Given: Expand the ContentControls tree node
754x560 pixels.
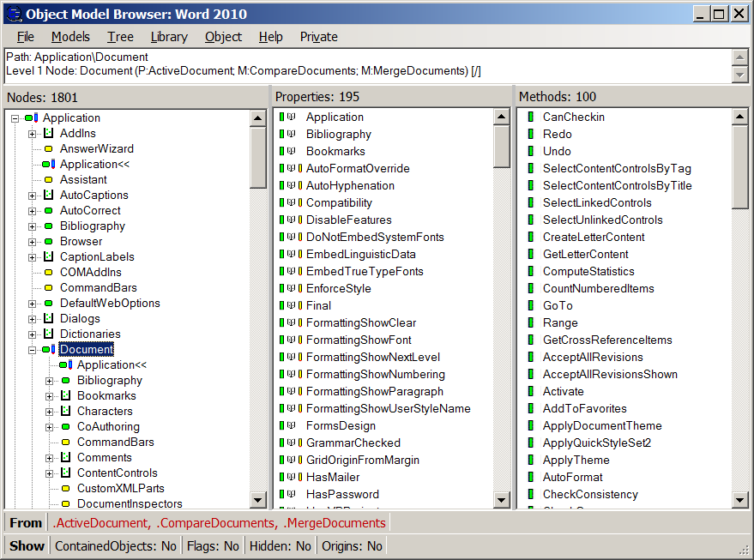Looking at the screenshot, I should tap(49, 473).
